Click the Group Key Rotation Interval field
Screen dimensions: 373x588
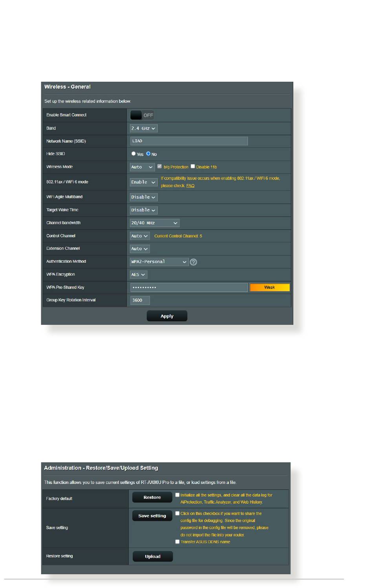pyautogui.click(x=140, y=300)
